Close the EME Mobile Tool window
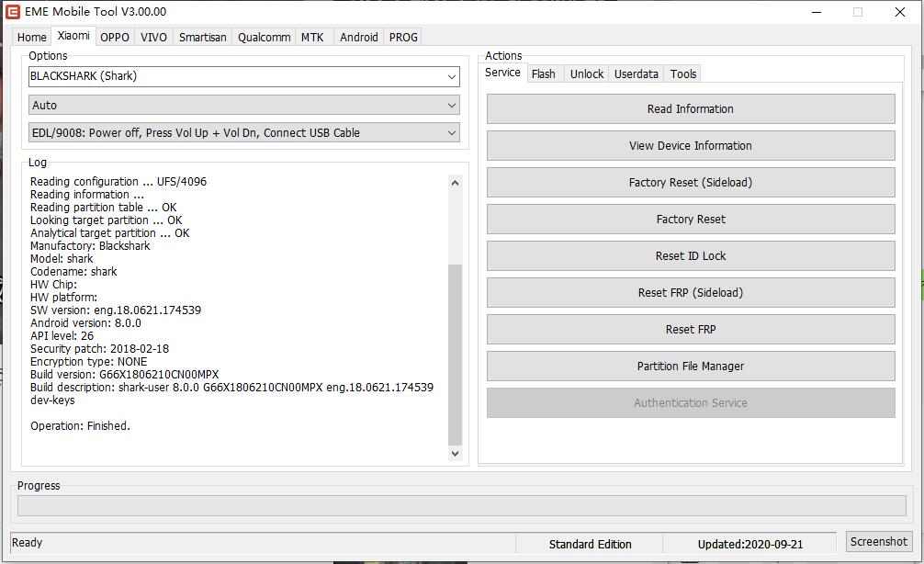This screenshot has height=564, width=924. click(x=900, y=12)
